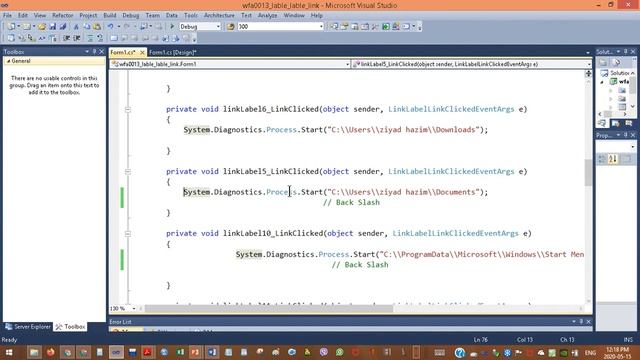Collapse the linkLabel5_LinkClicked method outline
640x360 pixels.
pos(128,171)
